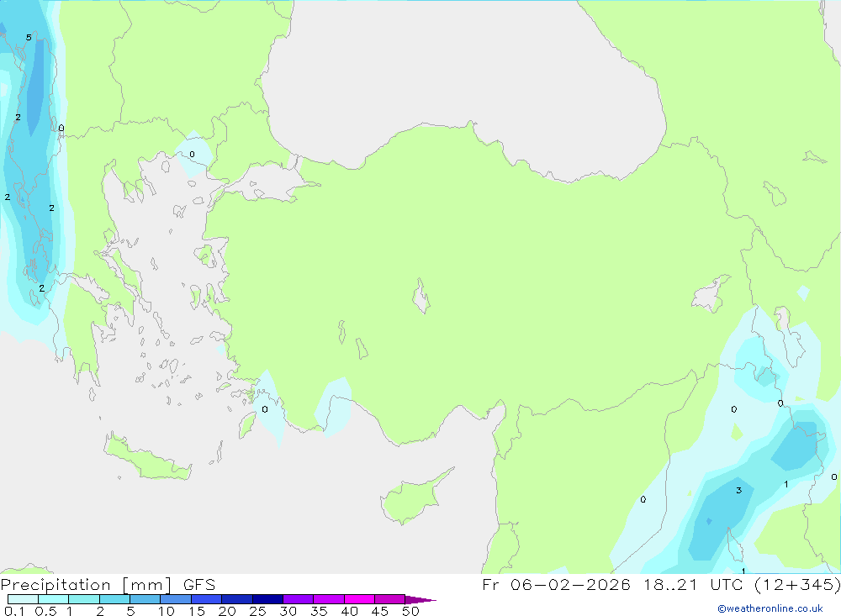Viewport: 841px width, 616px height.
Task: Click the 2–5 mm legend color segment
Action: (x=114, y=599)
